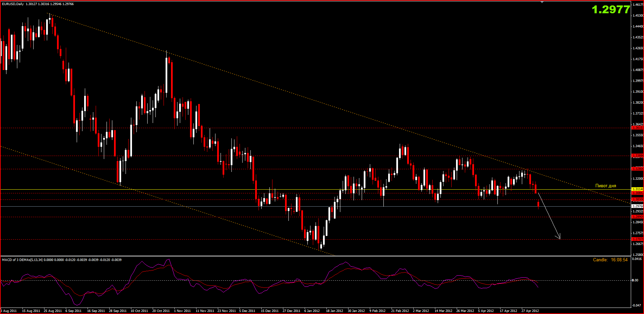This screenshot has width=644, height=314.
Task: Click the 27 Apr 2012 date label
Action: pos(530,311)
